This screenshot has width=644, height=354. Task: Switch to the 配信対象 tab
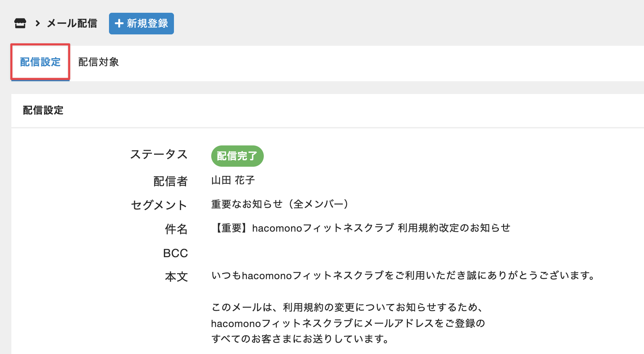(x=98, y=62)
